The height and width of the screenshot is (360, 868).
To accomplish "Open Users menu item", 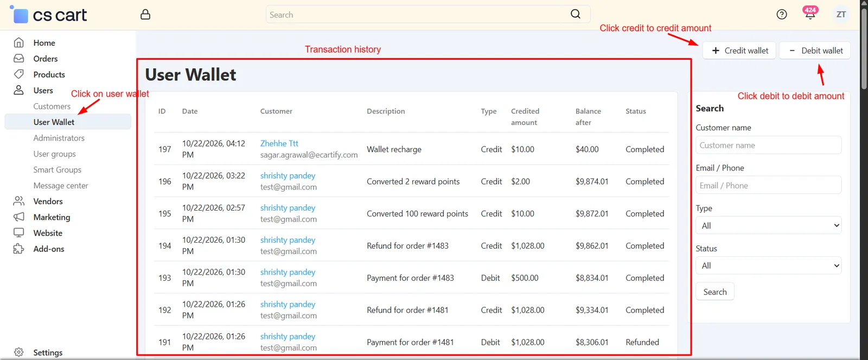I will coord(43,90).
